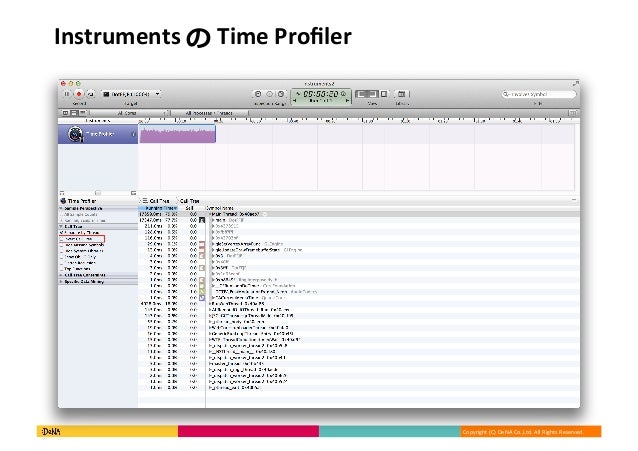This screenshot has width=638, height=451.
Task: Click the icon at right end of strategy bar
Action: pos(573,113)
